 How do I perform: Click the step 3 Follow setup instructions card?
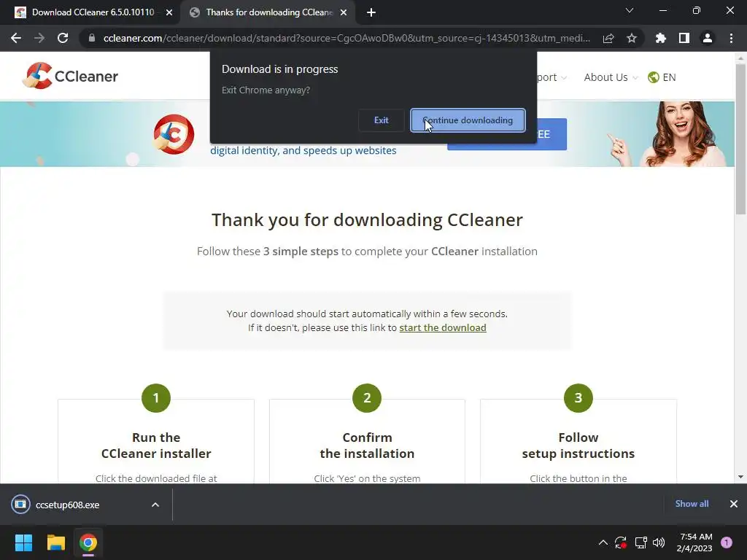(x=578, y=440)
